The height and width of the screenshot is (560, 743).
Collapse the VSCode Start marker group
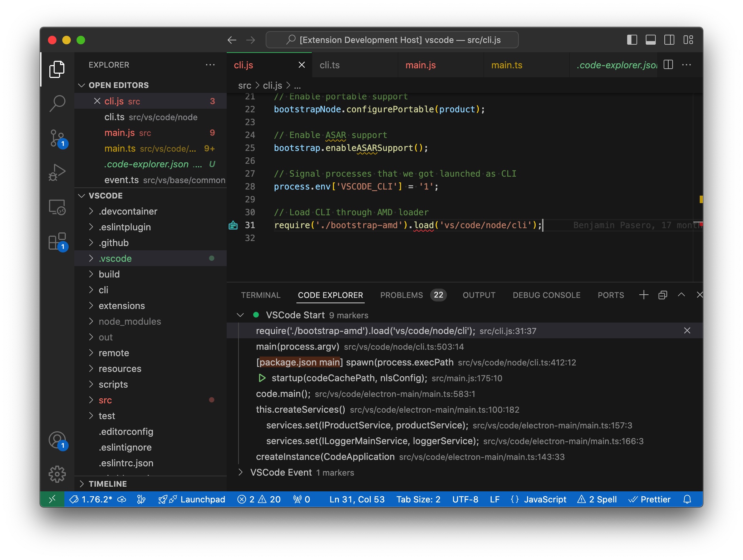[x=240, y=315]
